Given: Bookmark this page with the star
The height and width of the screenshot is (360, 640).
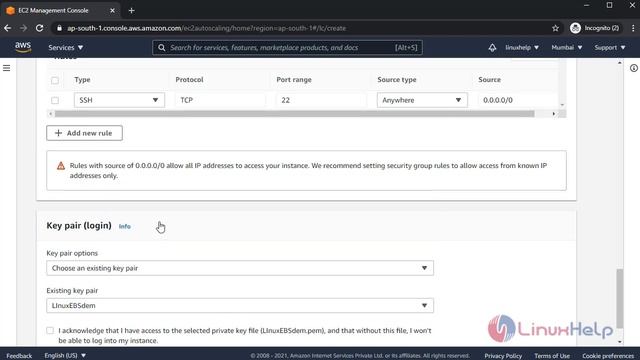Looking at the screenshot, I should click(x=555, y=28).
